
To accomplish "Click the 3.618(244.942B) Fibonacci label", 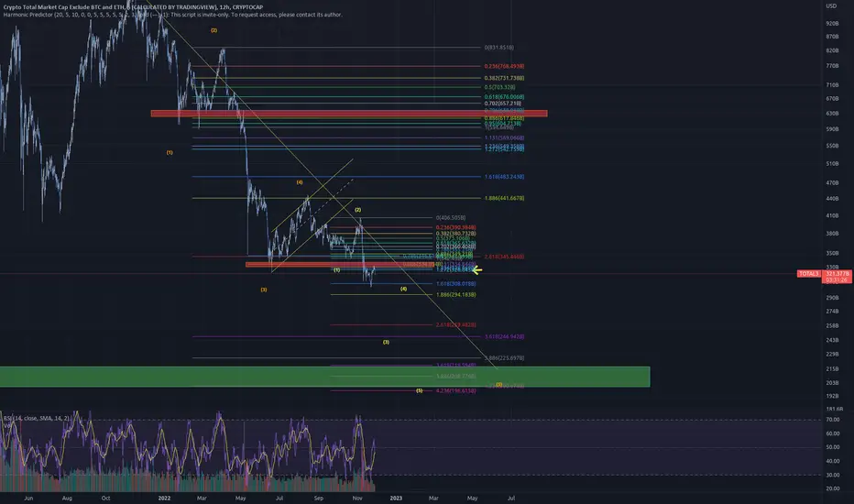I will 504,336.
